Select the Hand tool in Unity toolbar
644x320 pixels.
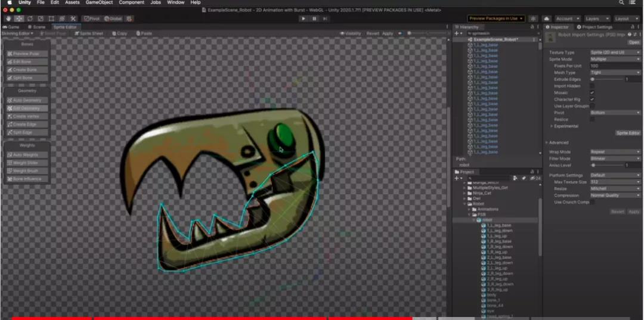tap(8, 18)
